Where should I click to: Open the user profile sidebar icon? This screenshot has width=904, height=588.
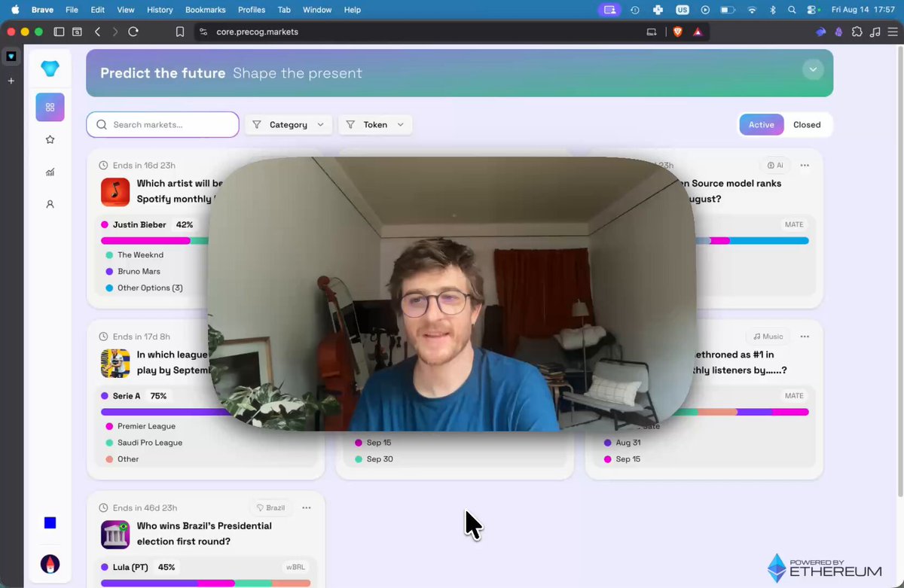(50, 204)
